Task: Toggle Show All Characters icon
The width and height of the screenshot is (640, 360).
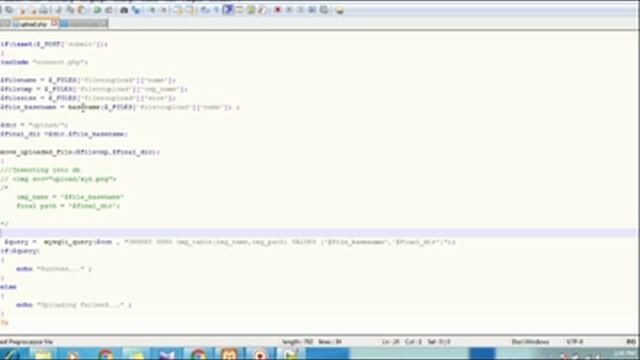Action: [x=216, y=10]
